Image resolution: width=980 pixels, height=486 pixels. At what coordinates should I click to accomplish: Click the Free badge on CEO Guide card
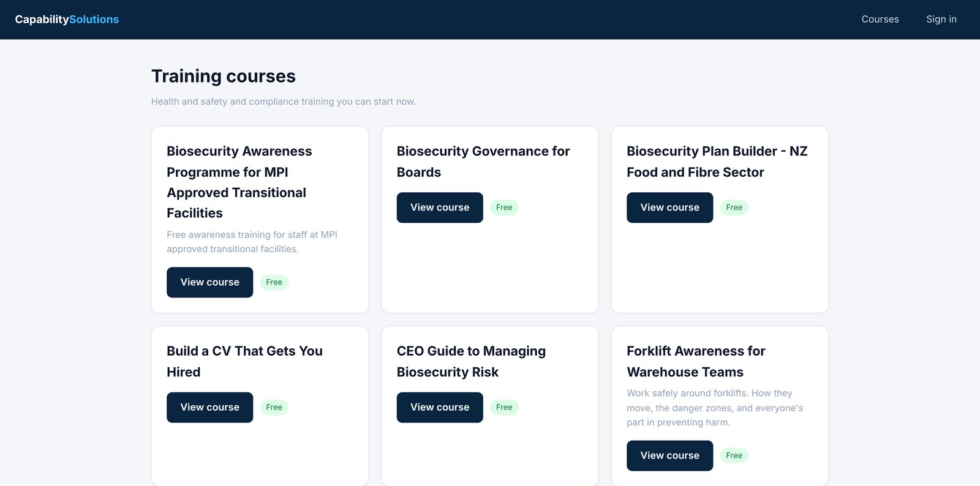pyautogui.click(x=504, y=407)
